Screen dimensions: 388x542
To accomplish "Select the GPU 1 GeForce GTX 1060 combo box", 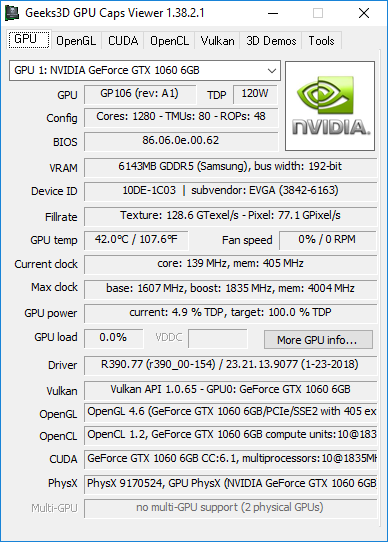I will (145, 71).
